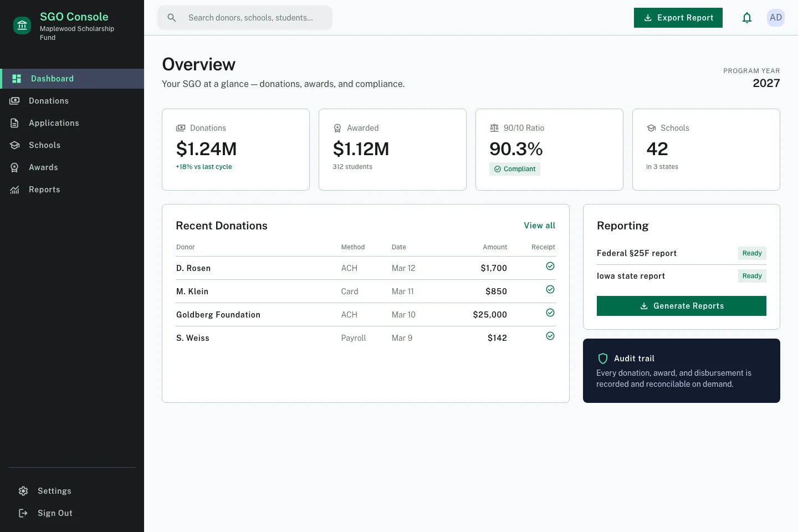Open the AD user avatar
Image resolution: width=798 pixels, height=532 pixels.
[776, 18]
